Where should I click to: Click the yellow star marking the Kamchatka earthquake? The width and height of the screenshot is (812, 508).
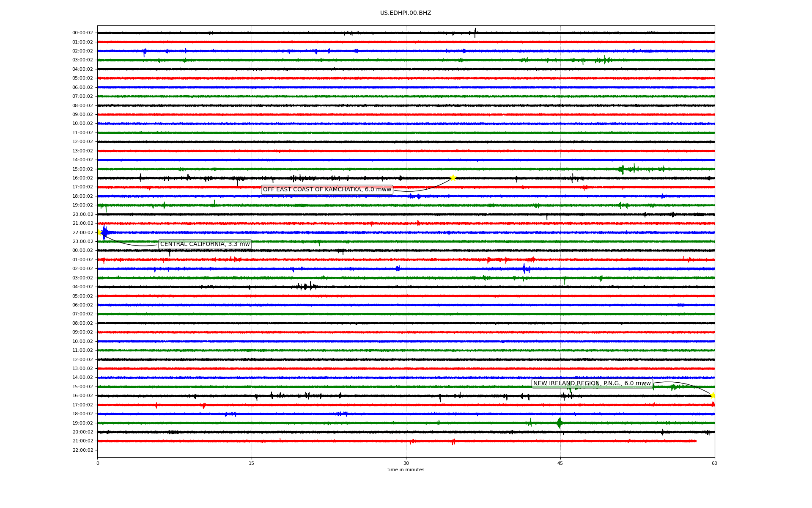pyautogui.click(x=453, y=178)
